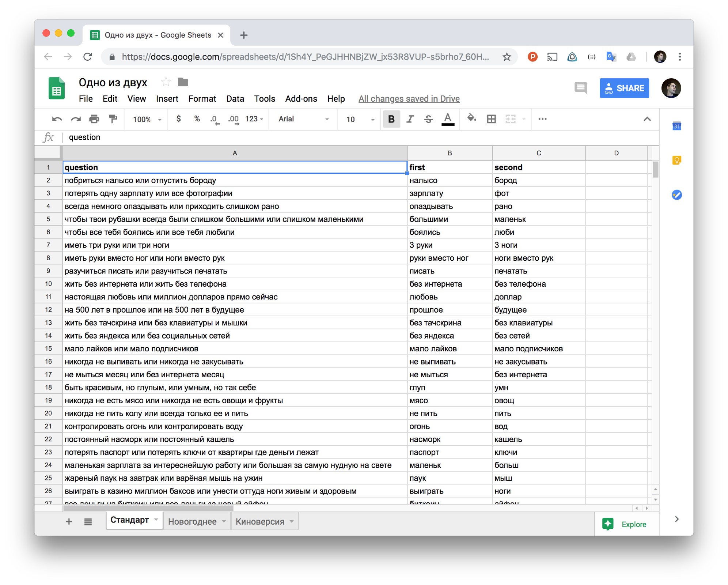Open the fill color bucket tool
This screenshot has height=585, width=728.
point(471,118)
